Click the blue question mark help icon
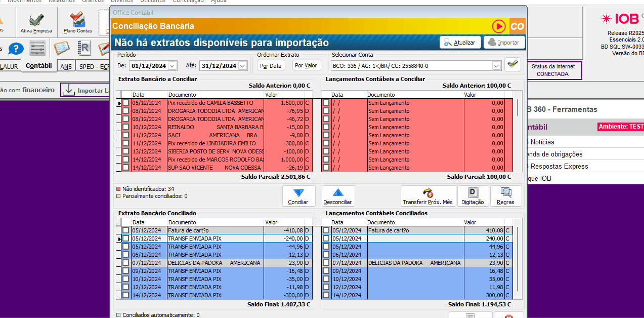Screen dimensions: 644x318 (16, 49)
